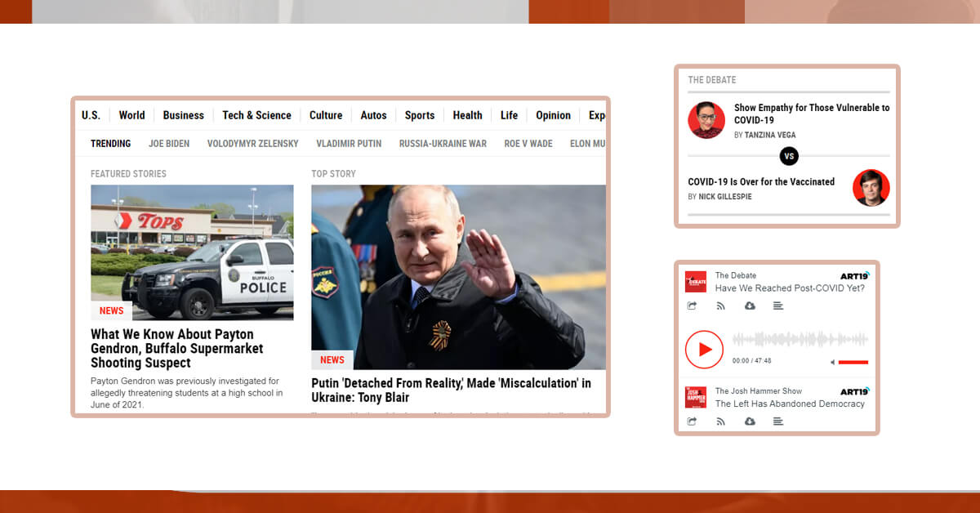This screenshot has height=513, width=980.
Task: Click Payton Gendron story summary text
Action: (x=187, y=393)
